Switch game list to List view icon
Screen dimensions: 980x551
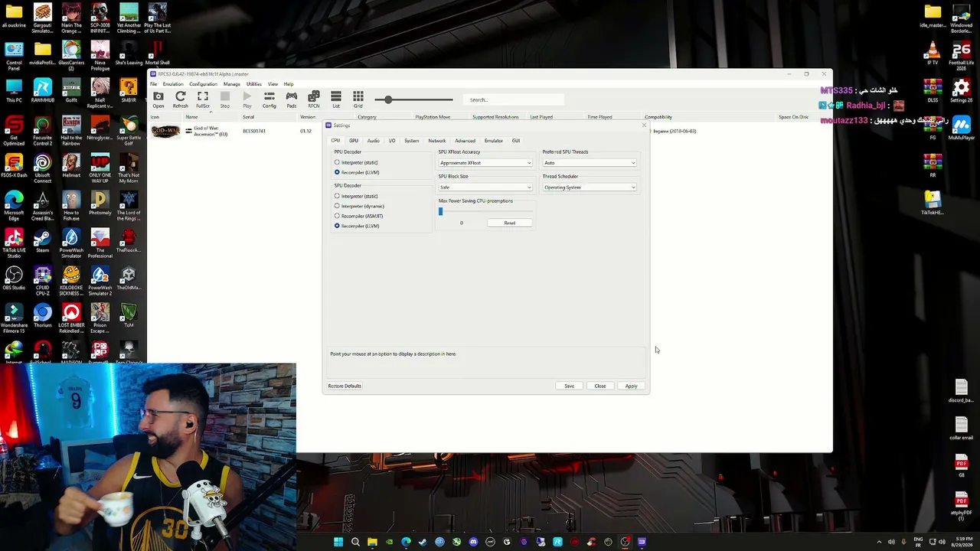pos(336,99)
